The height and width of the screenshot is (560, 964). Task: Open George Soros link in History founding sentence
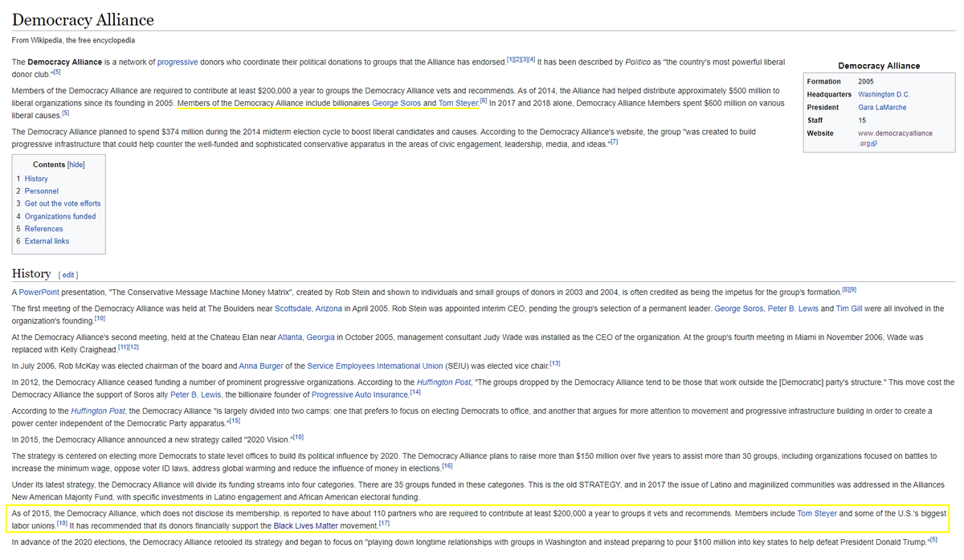pos(739,309)
